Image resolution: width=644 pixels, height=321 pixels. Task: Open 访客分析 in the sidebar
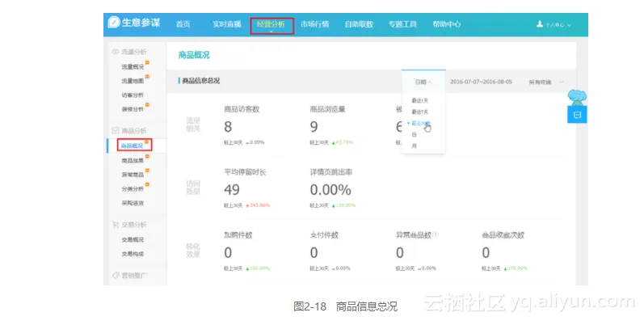click(x=133, y=95)
